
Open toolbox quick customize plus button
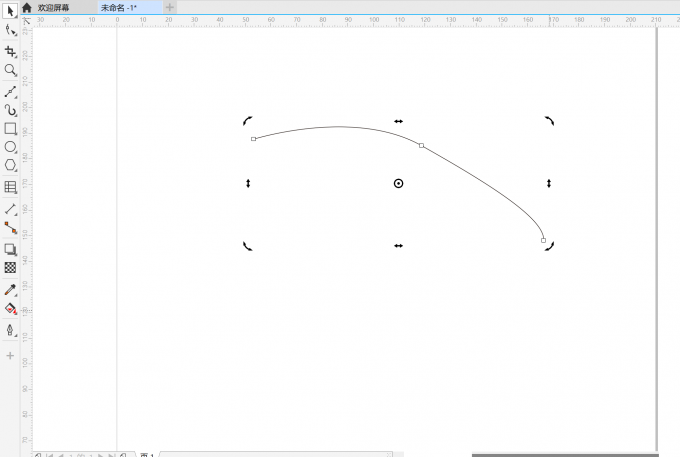coord(10,355)
